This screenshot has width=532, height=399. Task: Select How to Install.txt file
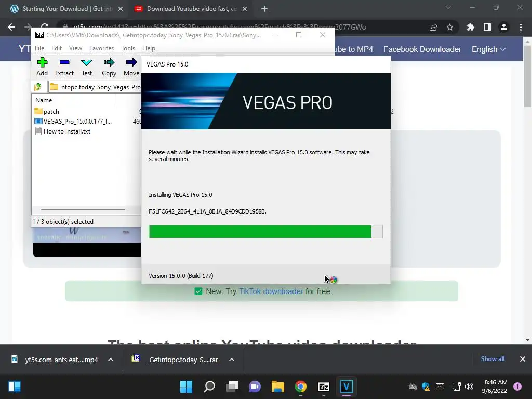click(x=62, y=131)
